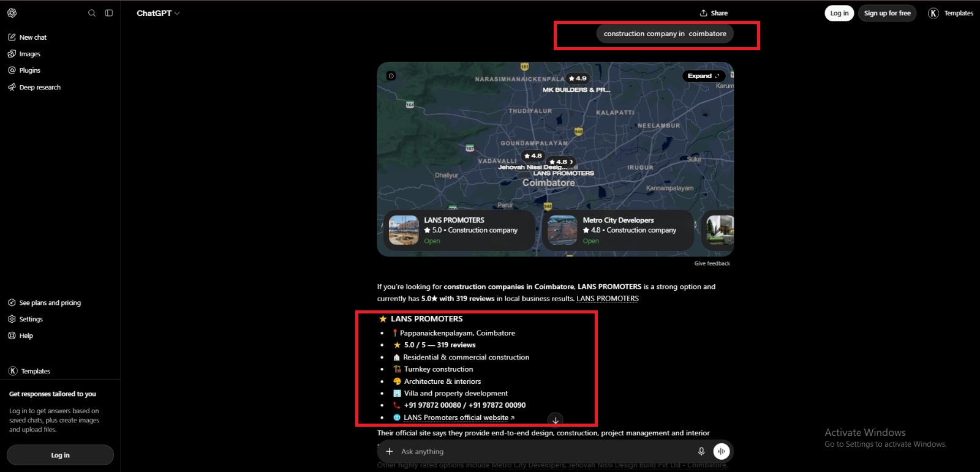Click the plus attach icon
Image resolution: width=980 pixels, height=472 pixels.
(x=390, y=451)
